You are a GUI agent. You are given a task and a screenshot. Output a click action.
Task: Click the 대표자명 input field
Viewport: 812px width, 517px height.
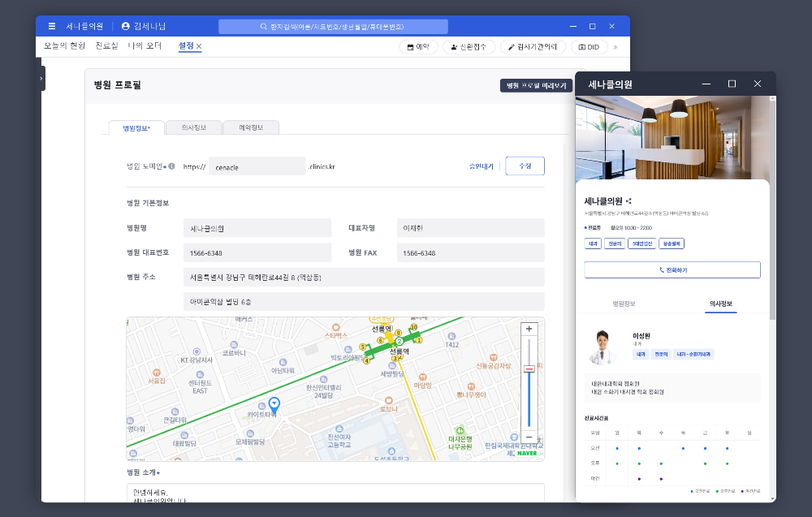[471, 228]
